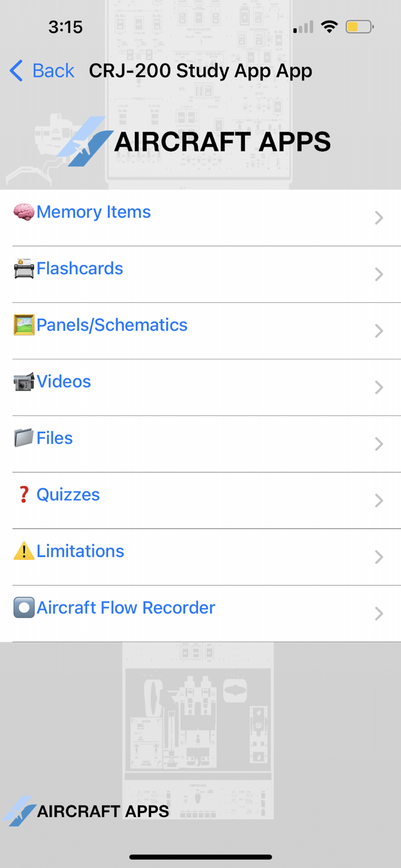Tap the printer icon next to Flashcards
The width and height of the screenshot is (401, 868).
point(23,269)
